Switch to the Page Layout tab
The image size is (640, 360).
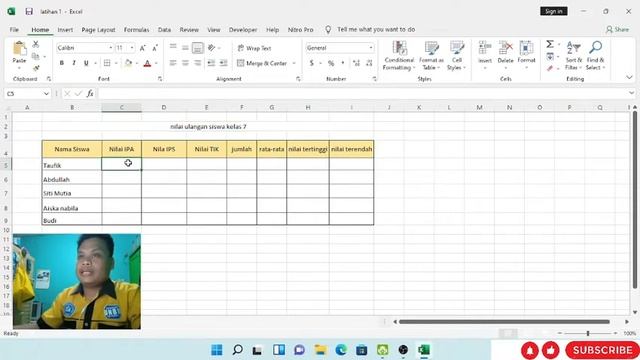tap(98, 30)
